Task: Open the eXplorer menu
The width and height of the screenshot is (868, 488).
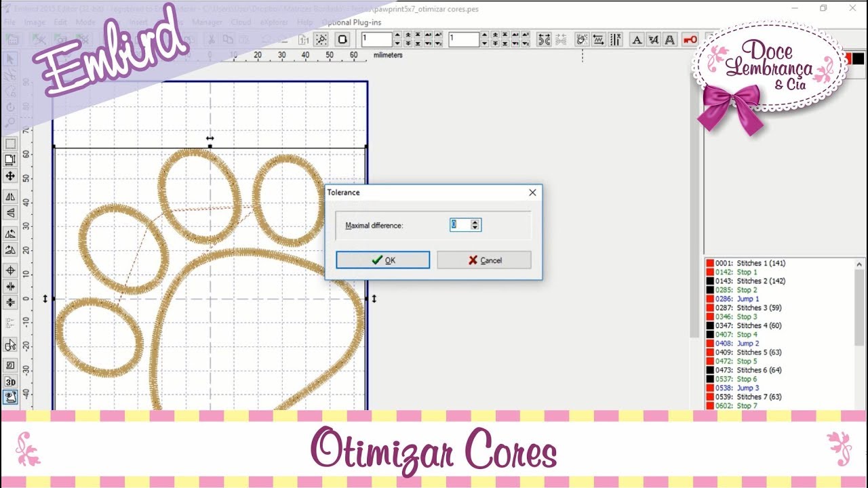Action: pyautogui.click(x=274, y=22)
